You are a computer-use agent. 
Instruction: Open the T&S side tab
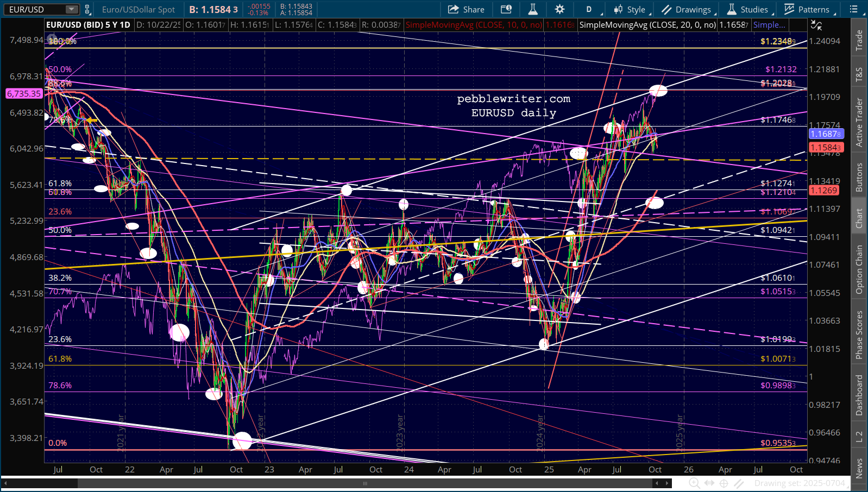(x=859, y=74)
